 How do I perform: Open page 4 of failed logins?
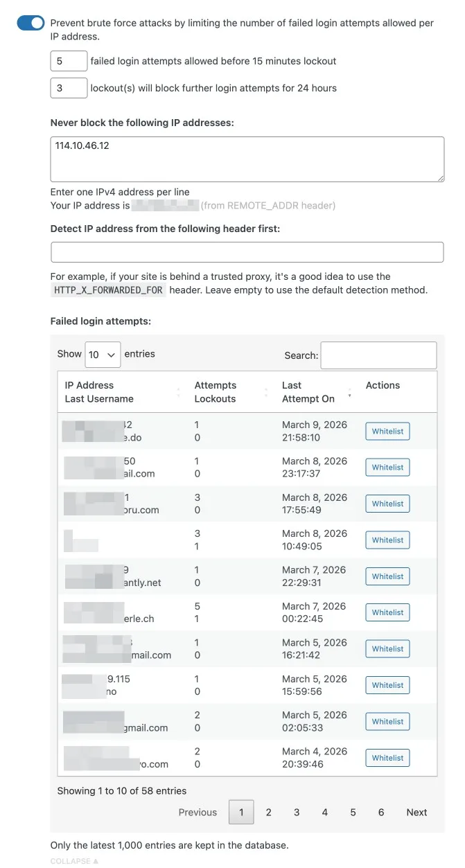point(325,812)
